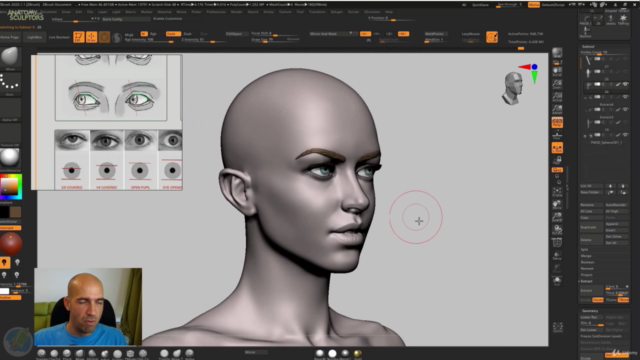
Task: Click the AAHalf icon
Action: [557, 109]
